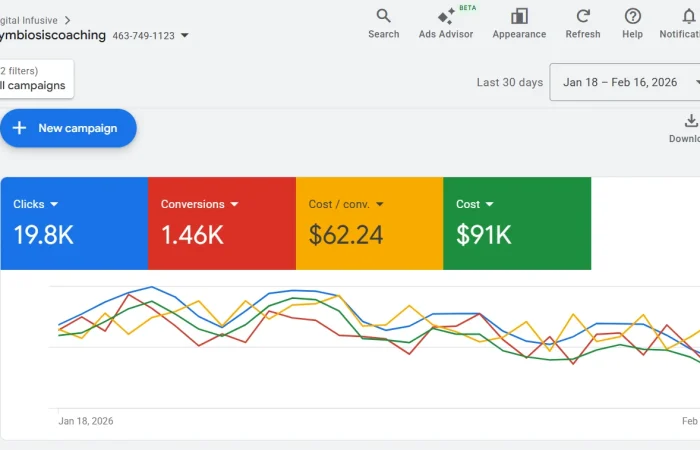The height and width of the screenshot is (450, 700).
Task: Expand the green Cost metric dropdown
Action: 490,204
